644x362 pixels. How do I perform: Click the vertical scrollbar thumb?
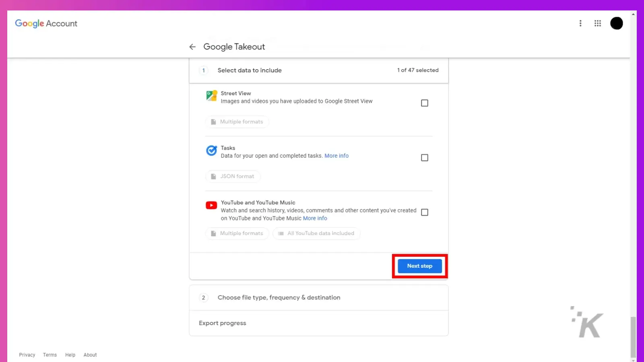click(633, 337)
